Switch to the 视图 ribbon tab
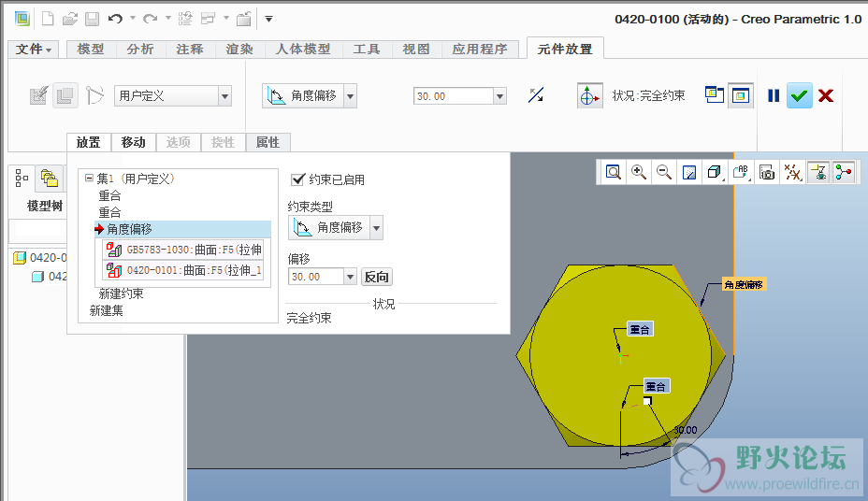868x501 pixels. coord(416,50)
